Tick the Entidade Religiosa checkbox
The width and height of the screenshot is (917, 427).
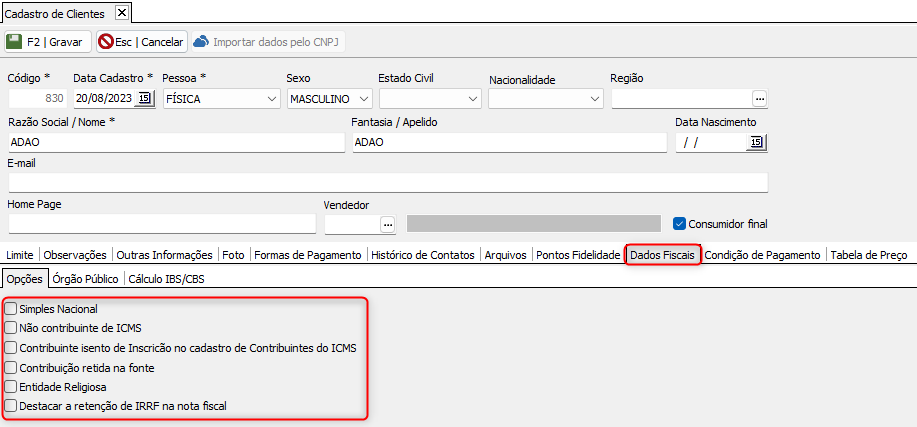coord(11,387)
